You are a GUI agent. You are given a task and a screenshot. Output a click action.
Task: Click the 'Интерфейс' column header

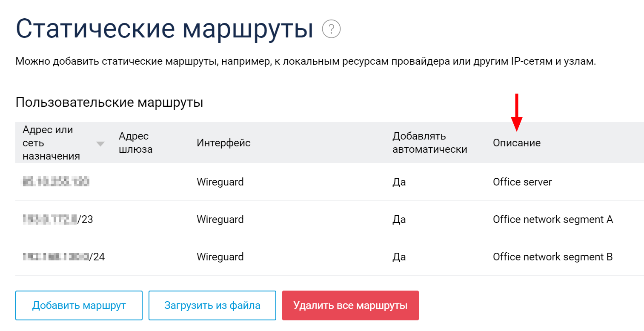click(x=223, y=143)
